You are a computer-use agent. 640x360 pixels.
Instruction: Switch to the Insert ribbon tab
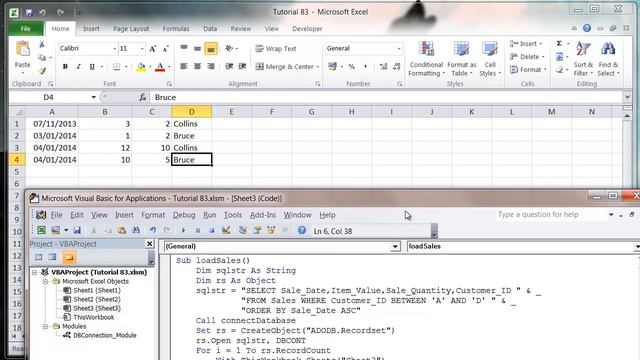[x=91, y=29]
